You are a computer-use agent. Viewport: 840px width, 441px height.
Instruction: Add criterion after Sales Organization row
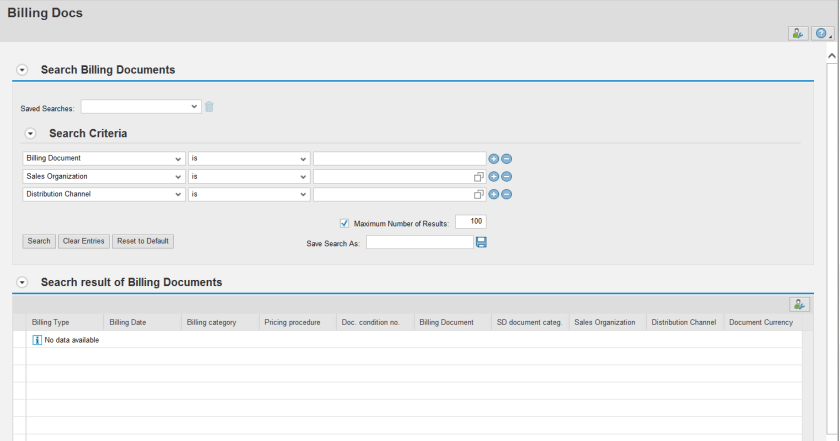tap(493, 176)
